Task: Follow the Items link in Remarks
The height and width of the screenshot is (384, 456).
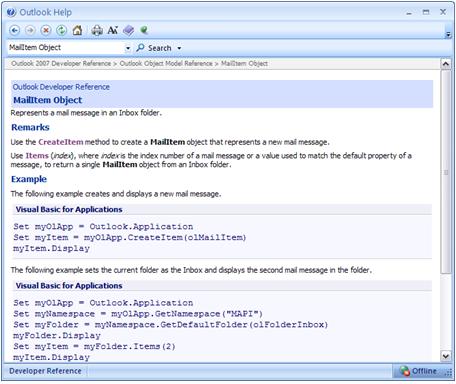Action: tap(37, 156)
